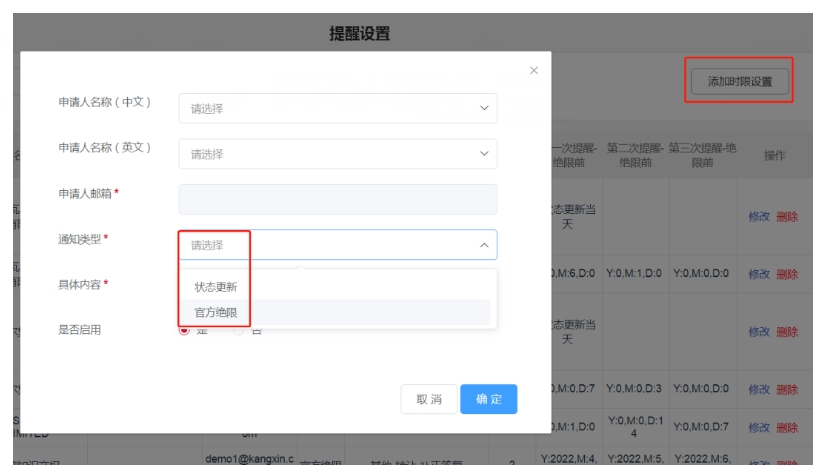Click 删除 in the first table row
Screen dimensions: 820x472
(x=787, y=216)
